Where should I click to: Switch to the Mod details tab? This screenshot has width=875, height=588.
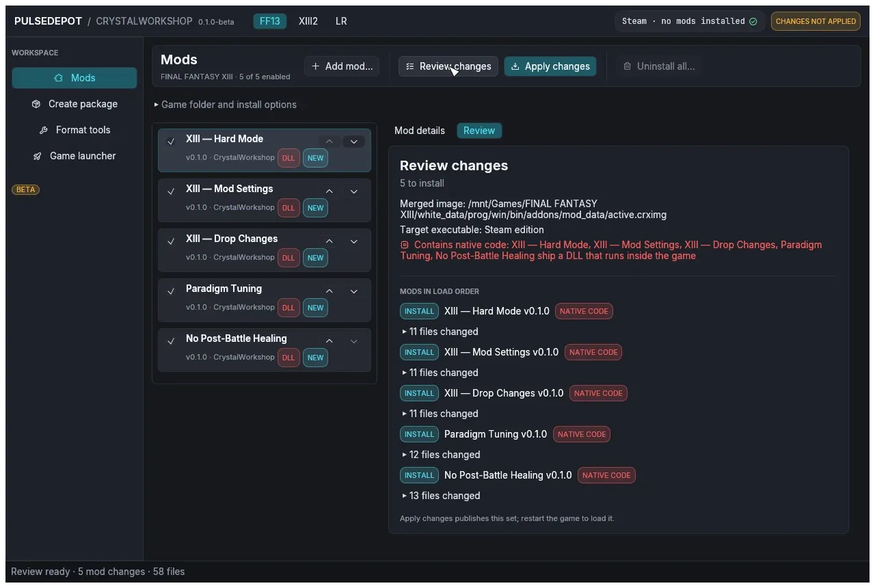click(420, 131)
